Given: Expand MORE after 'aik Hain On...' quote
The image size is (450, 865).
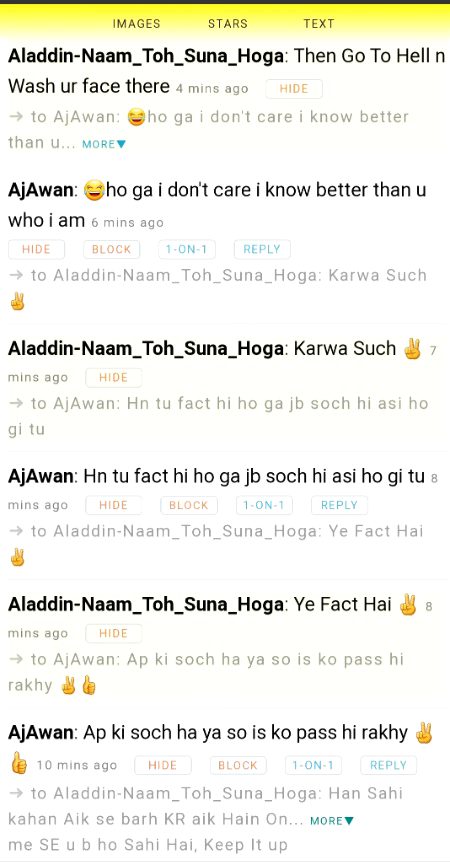Looking at the screenshot, I should (x=331, y=821).
